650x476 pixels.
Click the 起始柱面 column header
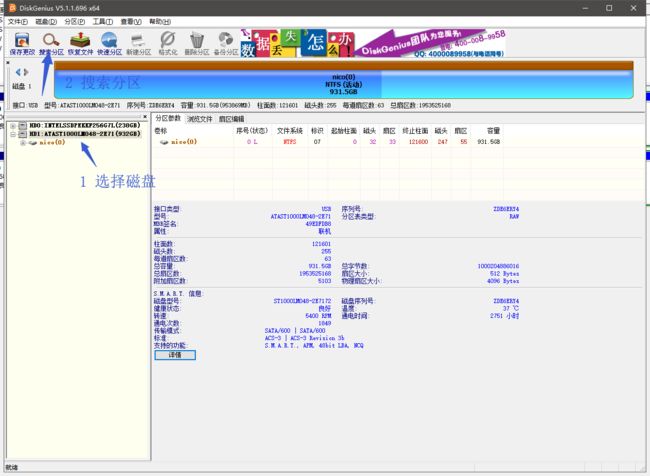(x=344, y=131)
